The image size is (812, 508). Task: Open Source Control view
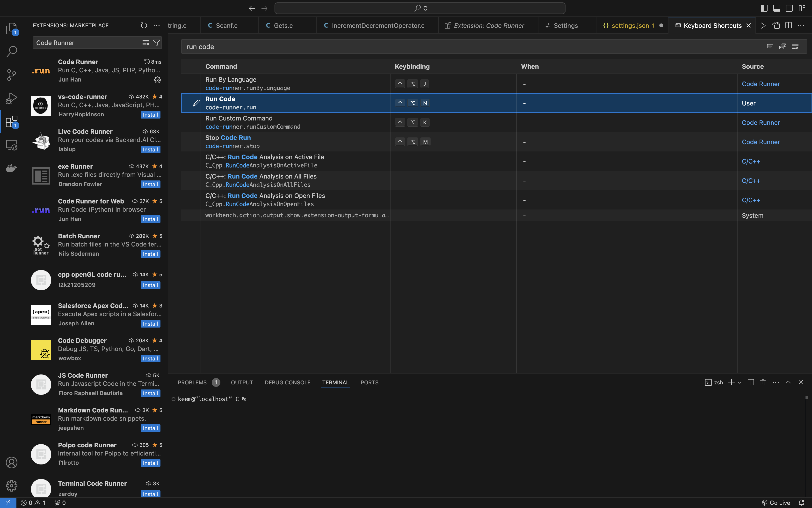[x=11, y=75]
